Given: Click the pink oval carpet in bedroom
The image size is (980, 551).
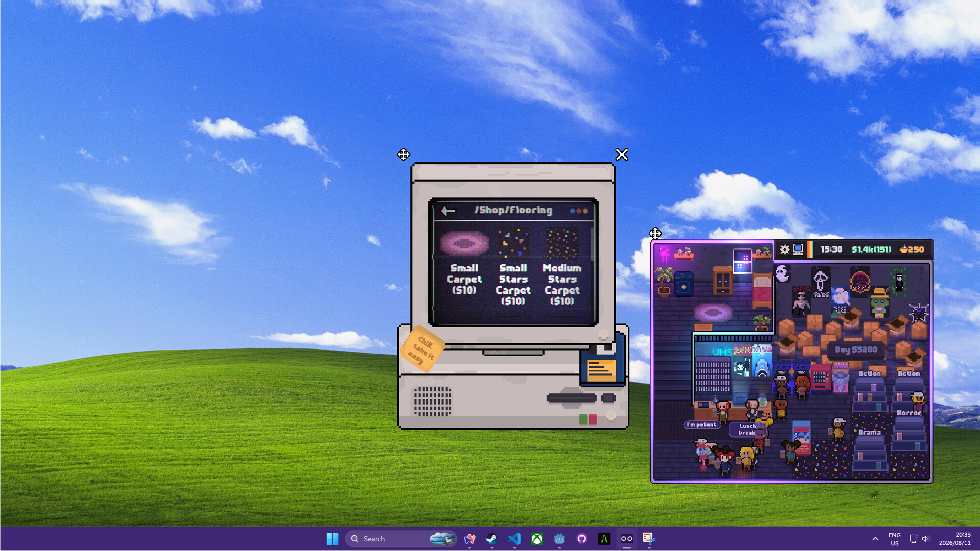Looking at the screenshot, I should [x=713, y=312].
